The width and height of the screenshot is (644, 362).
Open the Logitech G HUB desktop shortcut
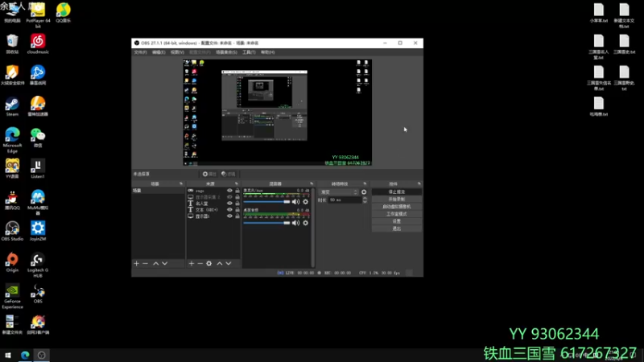click(38, 265)
